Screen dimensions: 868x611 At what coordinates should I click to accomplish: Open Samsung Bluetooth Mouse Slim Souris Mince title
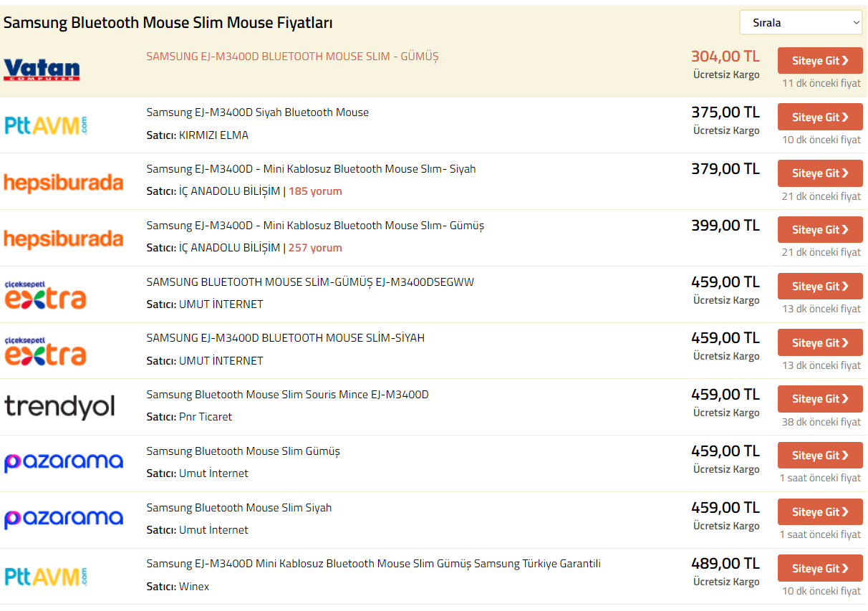click(287, 395)
